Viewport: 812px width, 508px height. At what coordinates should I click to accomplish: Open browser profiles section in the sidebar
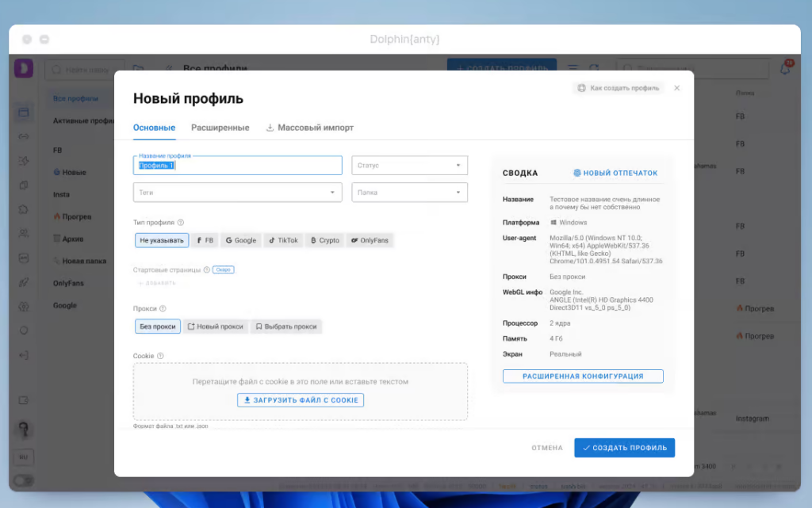point(23,113)
